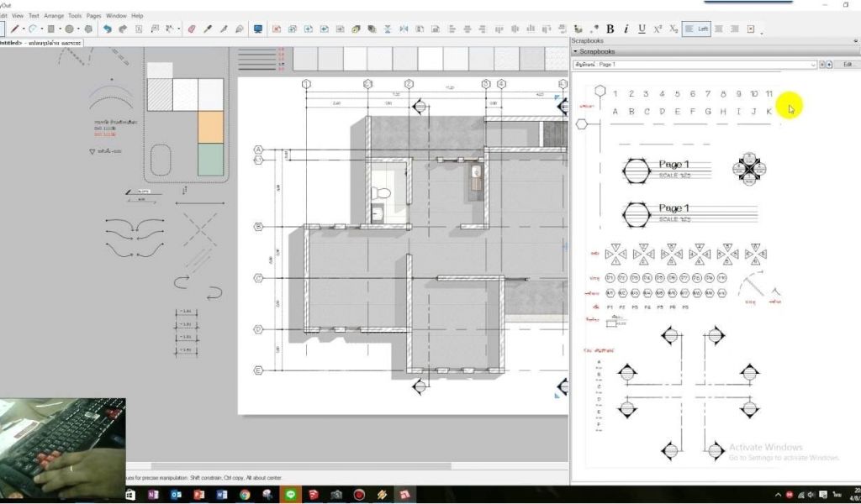The height and width of the screenshot is (504, 861).
Task: Click the scrapbook Edit button
Action: pyautogui.click(x=847, y=64)
